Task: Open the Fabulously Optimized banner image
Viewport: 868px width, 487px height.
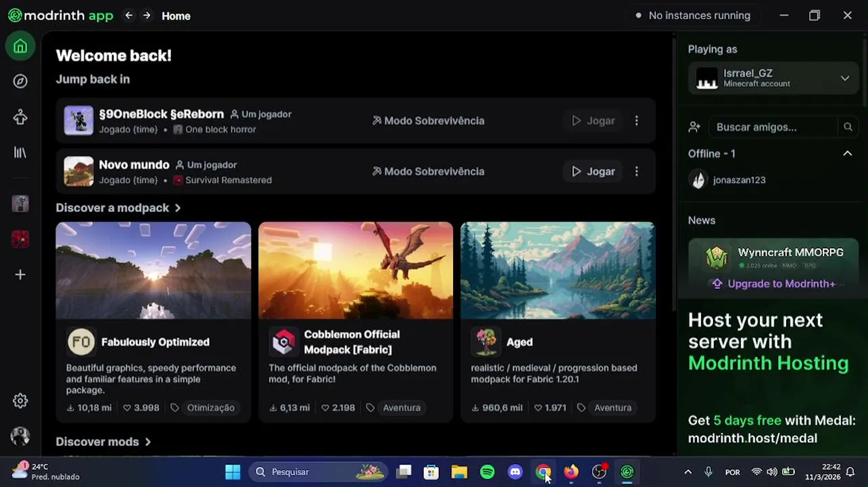Action: tap(153, 271)
